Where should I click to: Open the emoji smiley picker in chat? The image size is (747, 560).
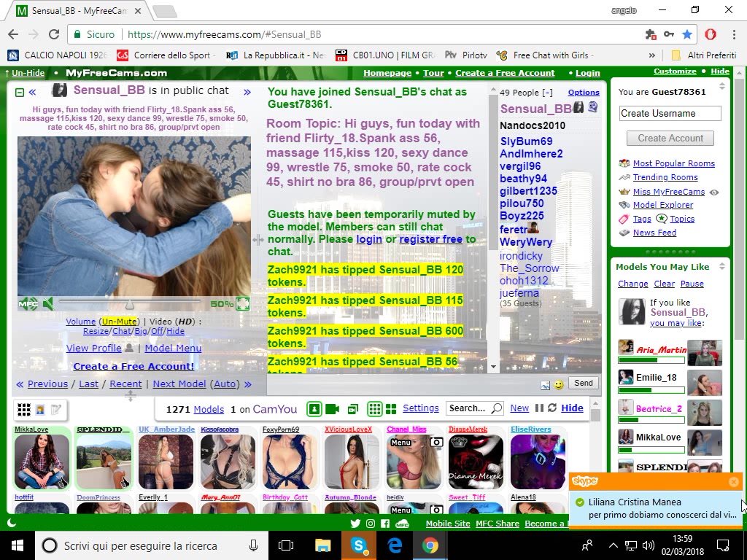click(x=559, y=384)
